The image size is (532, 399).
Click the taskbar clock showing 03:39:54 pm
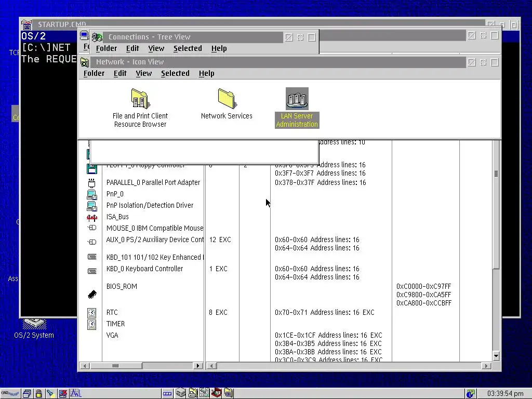coord(505,394)
